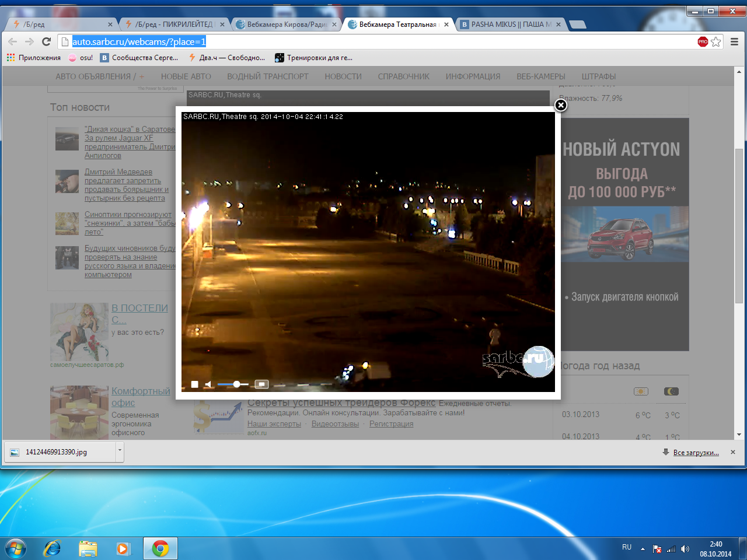Open the ВОДНЫЙ ТРАНСПОРТ menu item

[x=268, y=76]
